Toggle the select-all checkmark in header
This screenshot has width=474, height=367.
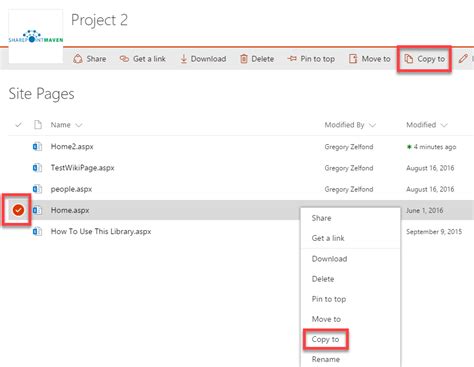pyautogui.click(x=18, y=125)
